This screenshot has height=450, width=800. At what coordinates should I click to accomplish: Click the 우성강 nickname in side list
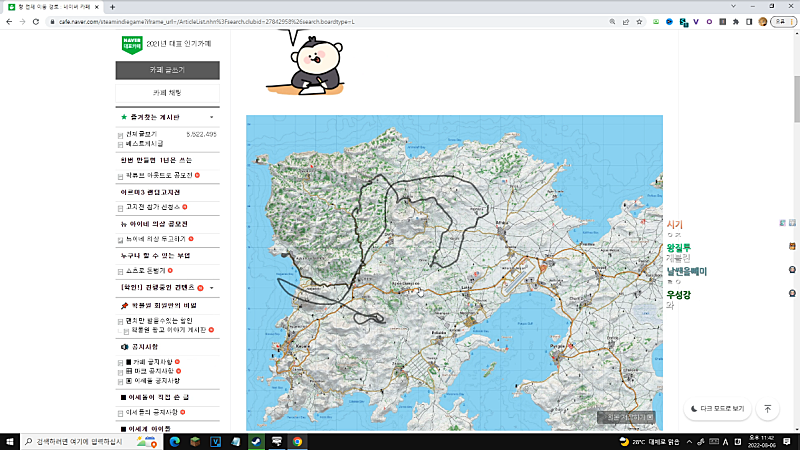(679, 295)
